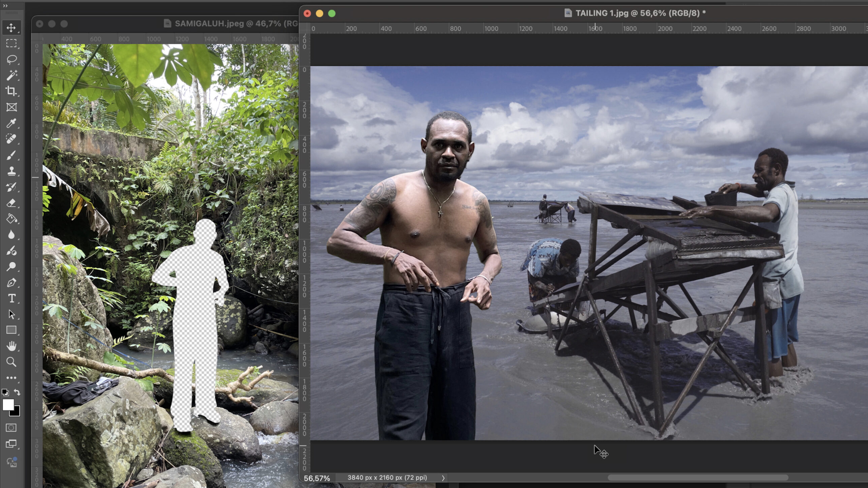
Task: Swap foreground and background colors
Action: click(x=17, y=392)
